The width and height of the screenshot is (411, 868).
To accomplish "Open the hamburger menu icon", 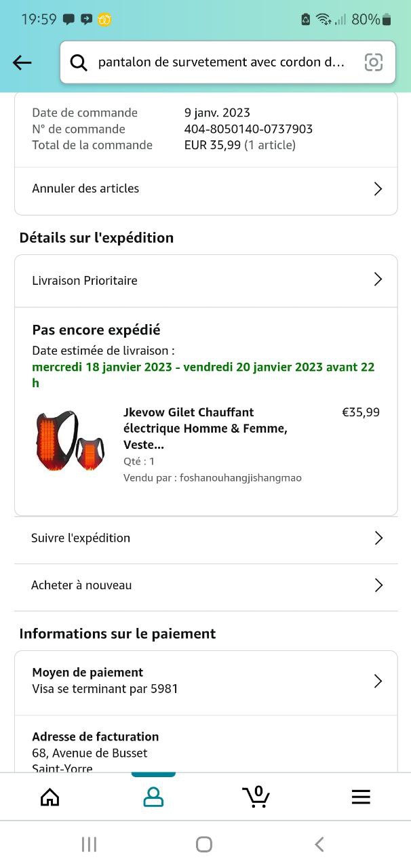I will pyautogui.click(x=361, y=797).
